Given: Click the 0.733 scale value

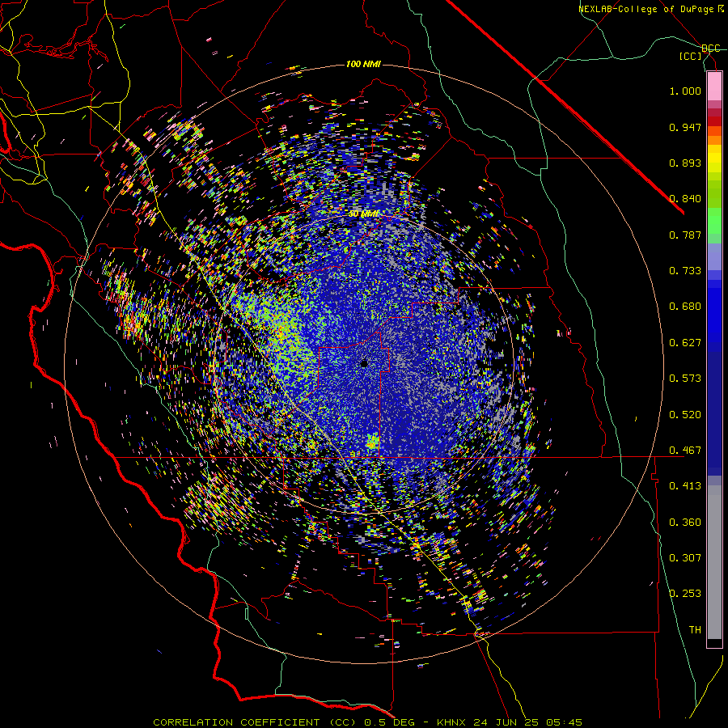Looking at the screenshot, I should click(685, 271).
